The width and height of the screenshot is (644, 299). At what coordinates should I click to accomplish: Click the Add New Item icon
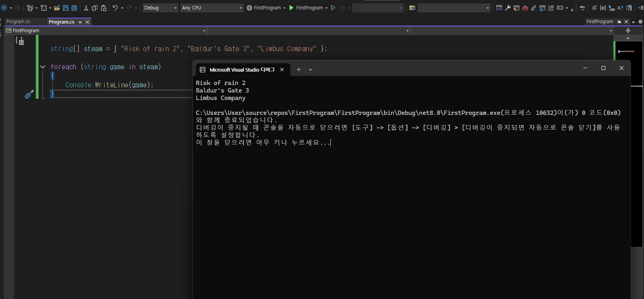(43, 8)
